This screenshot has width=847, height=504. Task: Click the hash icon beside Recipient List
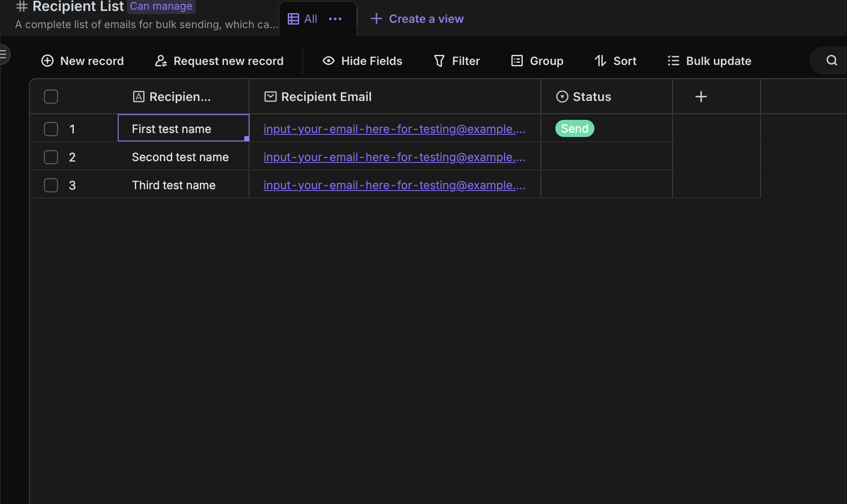[22, 6]
